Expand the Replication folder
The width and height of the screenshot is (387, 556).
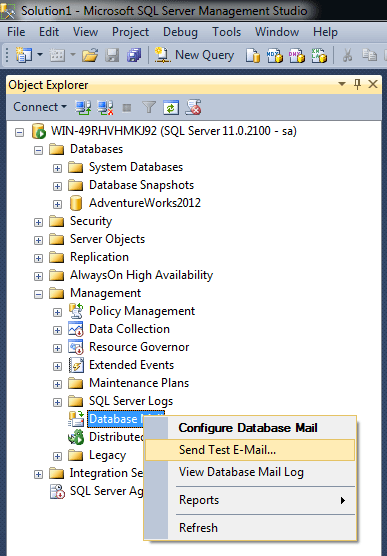click(38, 258)
